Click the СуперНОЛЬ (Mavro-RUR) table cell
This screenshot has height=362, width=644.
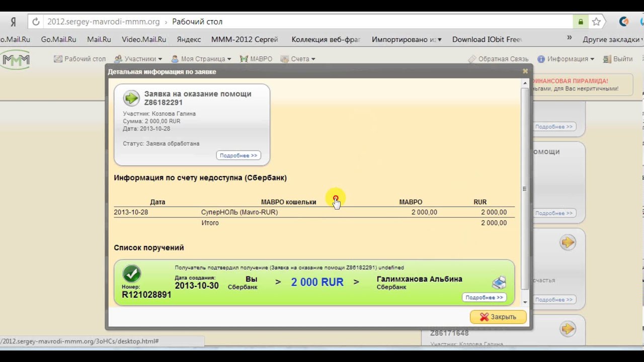(239, 212)
